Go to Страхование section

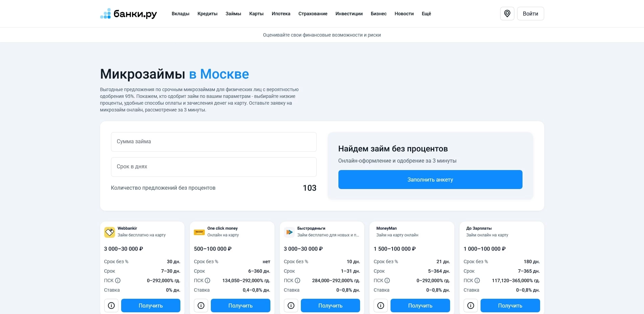(x=313, y=14)
